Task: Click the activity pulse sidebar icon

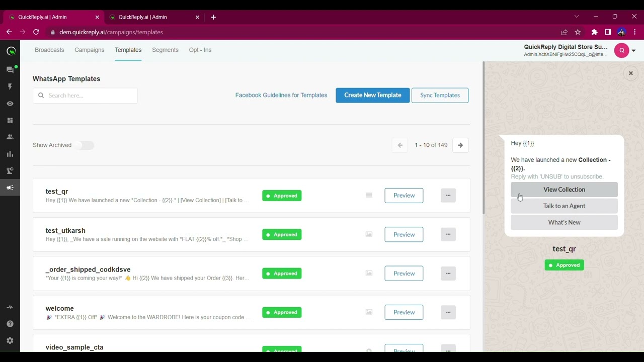Action: click(10, 307)
